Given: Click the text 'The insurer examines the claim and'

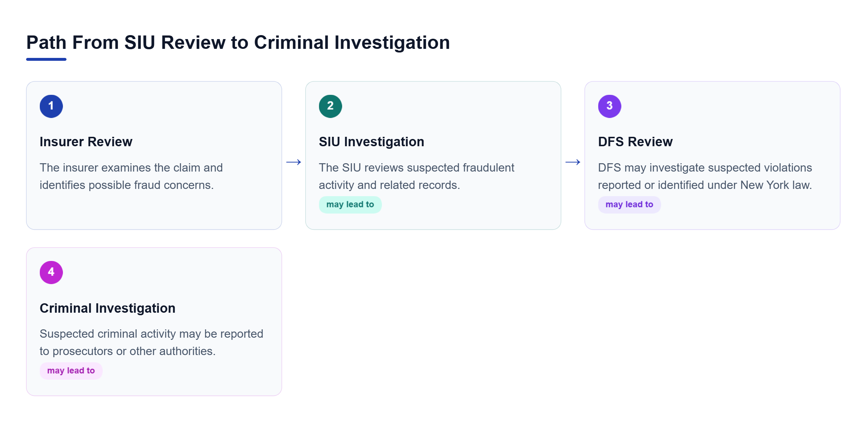Looking at the screenshot, I should [x=131, y=168].
